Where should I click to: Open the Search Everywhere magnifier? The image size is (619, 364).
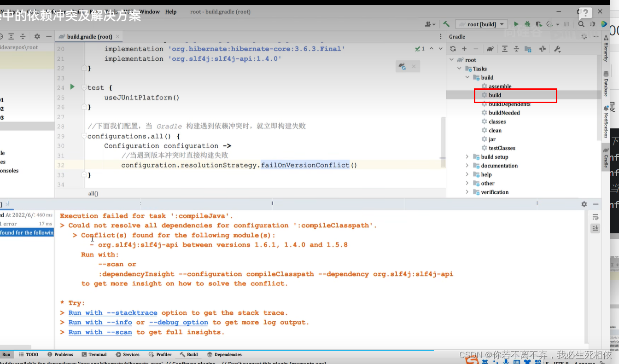coord(581,24)
